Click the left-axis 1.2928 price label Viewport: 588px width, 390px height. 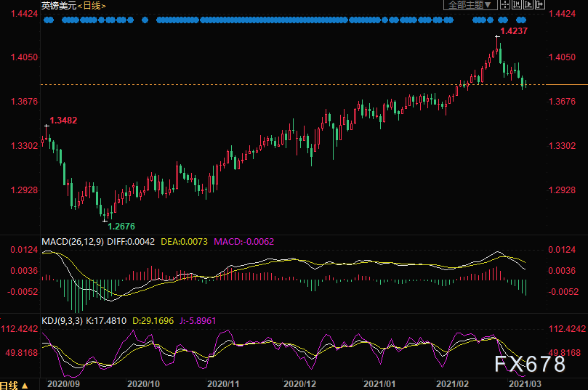tap(25, 190)
